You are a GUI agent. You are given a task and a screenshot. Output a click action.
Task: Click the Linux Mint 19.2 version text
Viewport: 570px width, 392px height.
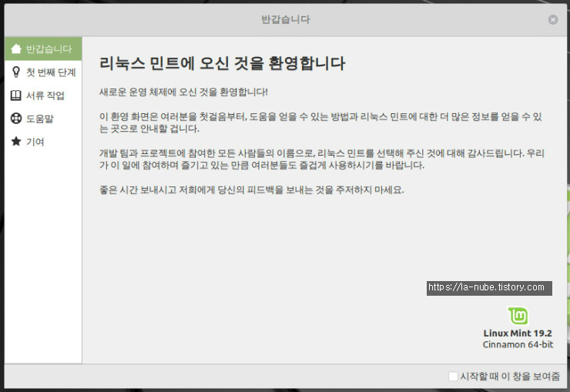[x=518, y=333]
